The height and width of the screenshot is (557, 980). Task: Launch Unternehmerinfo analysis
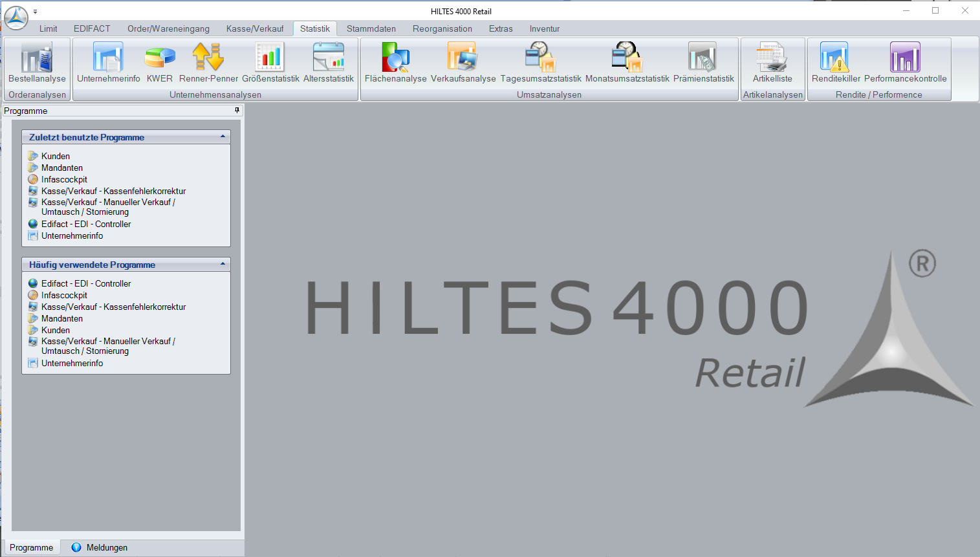[107, 61]
